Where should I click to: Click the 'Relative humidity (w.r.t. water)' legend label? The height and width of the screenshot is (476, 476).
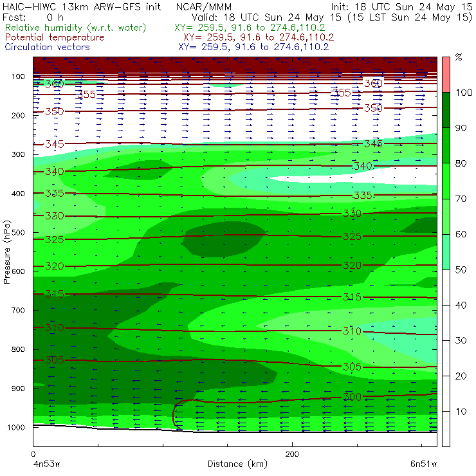pos(76,28)
